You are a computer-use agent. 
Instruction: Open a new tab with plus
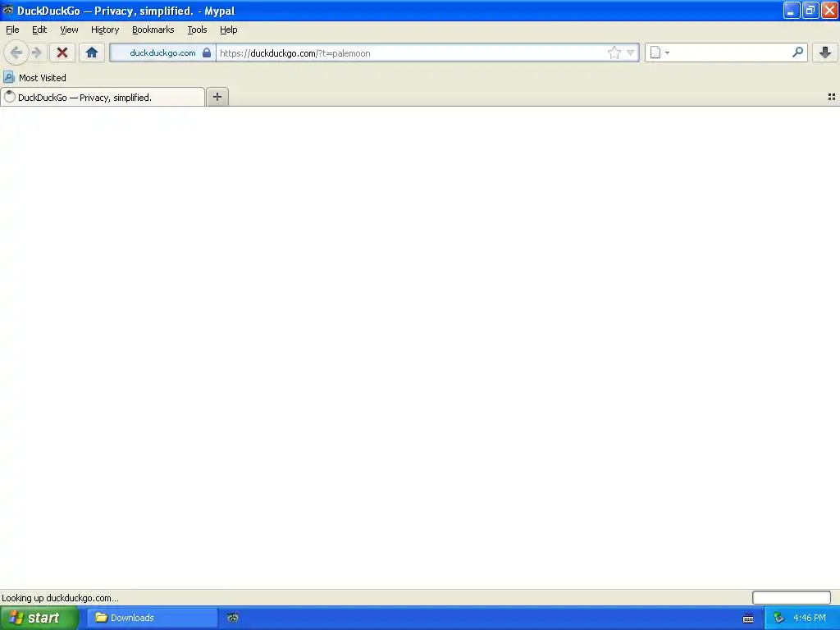(217, 97)
